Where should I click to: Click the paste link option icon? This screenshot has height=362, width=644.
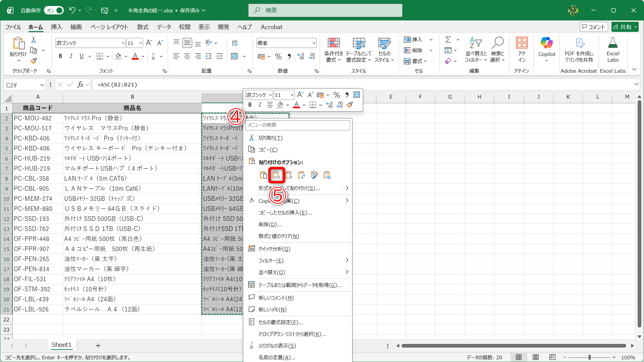[327, 175]
